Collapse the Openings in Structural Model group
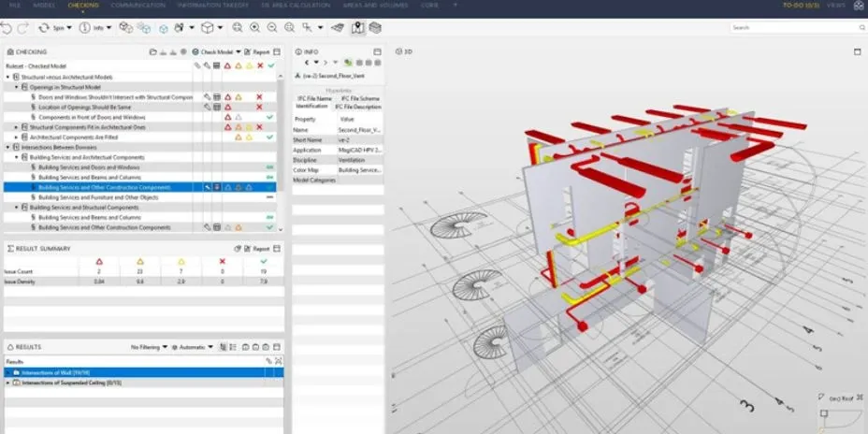The width and height of the screenshot is (868, 434). [x=17, y=88]
